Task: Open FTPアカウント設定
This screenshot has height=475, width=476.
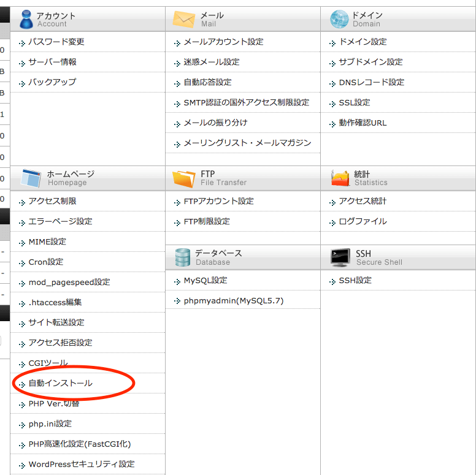Action: [218, 201]
